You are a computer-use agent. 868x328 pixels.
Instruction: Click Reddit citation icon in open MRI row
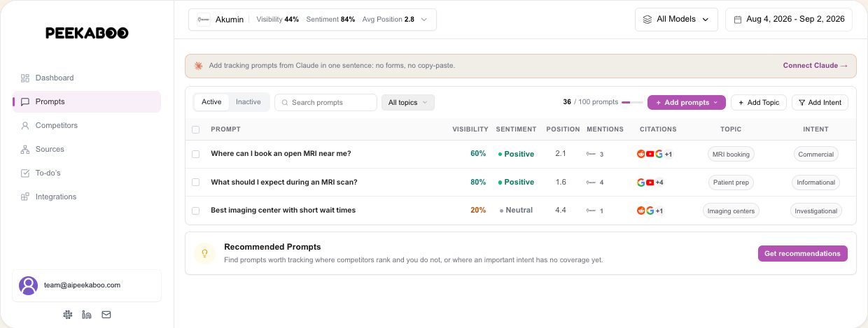pos(640,154)
